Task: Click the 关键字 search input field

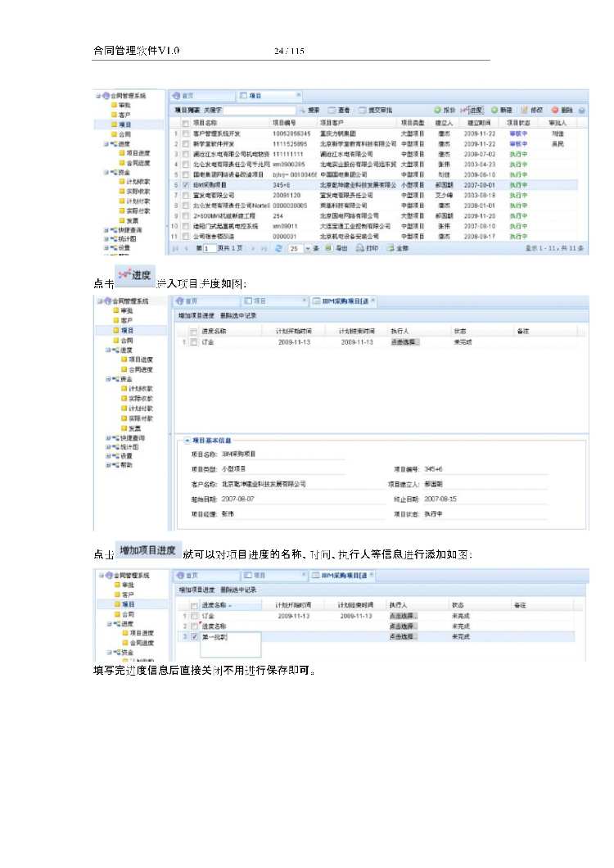Action: point(260,111)
